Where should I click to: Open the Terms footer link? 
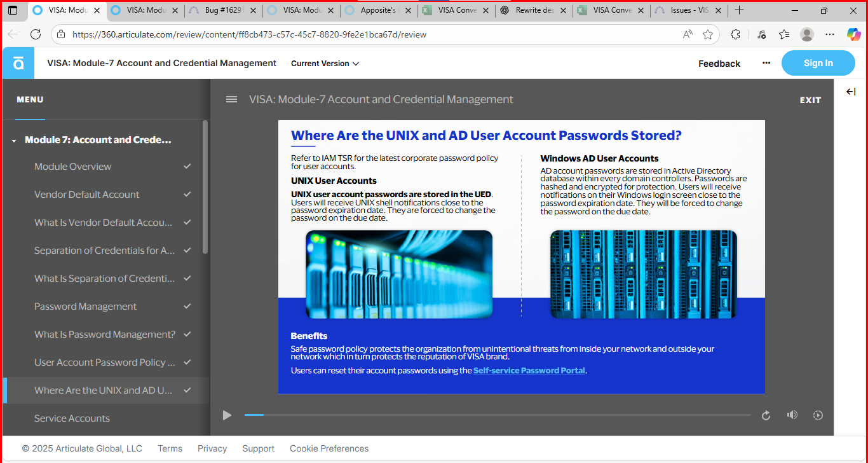pos(170,448)
